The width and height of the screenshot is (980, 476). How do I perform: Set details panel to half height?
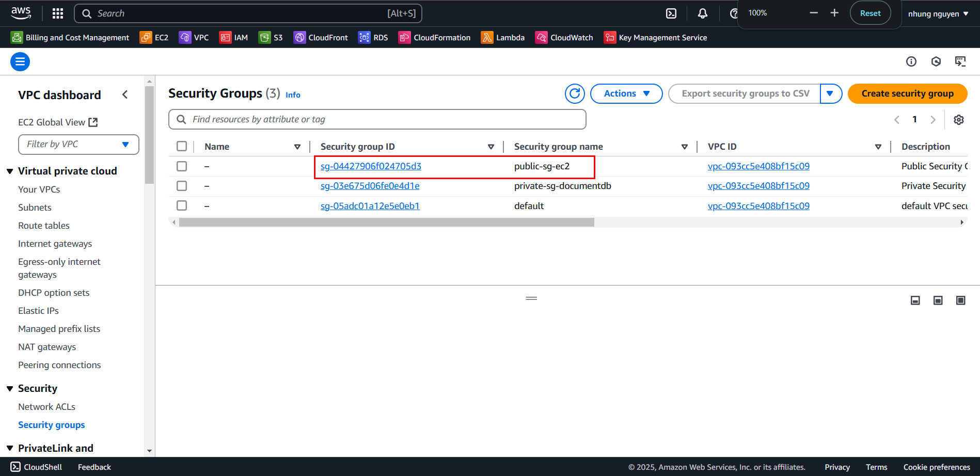pyautogui.click(x=938, y=300)
